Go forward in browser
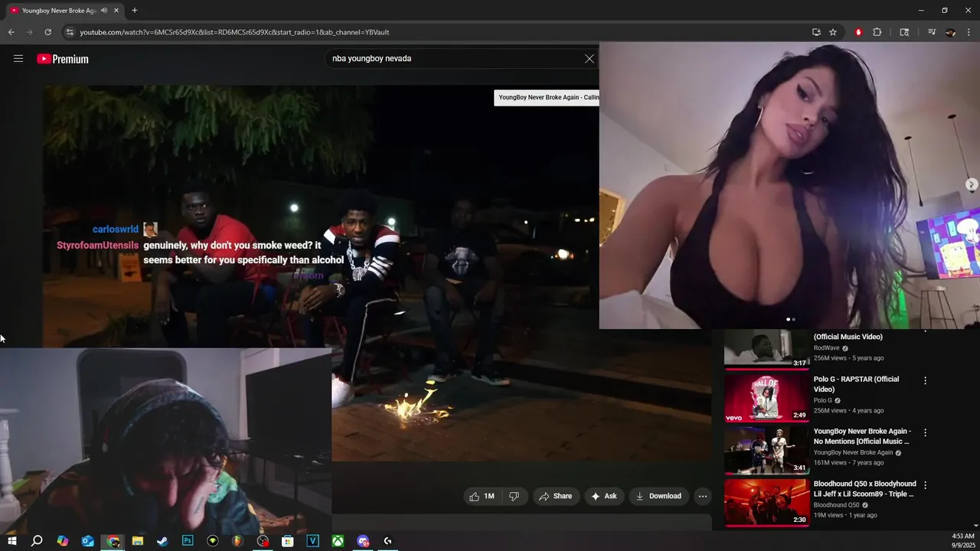The height and width of the screenshot is (551, 980). click(30, 32)
